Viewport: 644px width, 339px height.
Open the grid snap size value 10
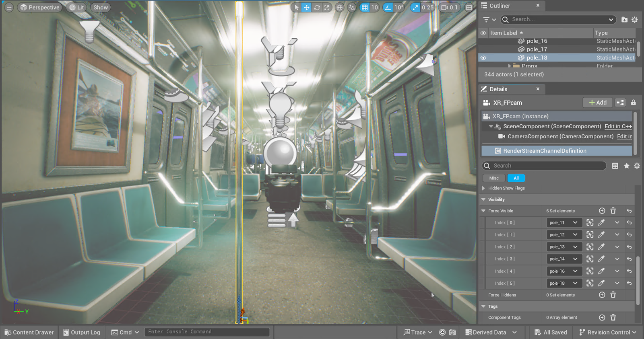coord(375,7)
